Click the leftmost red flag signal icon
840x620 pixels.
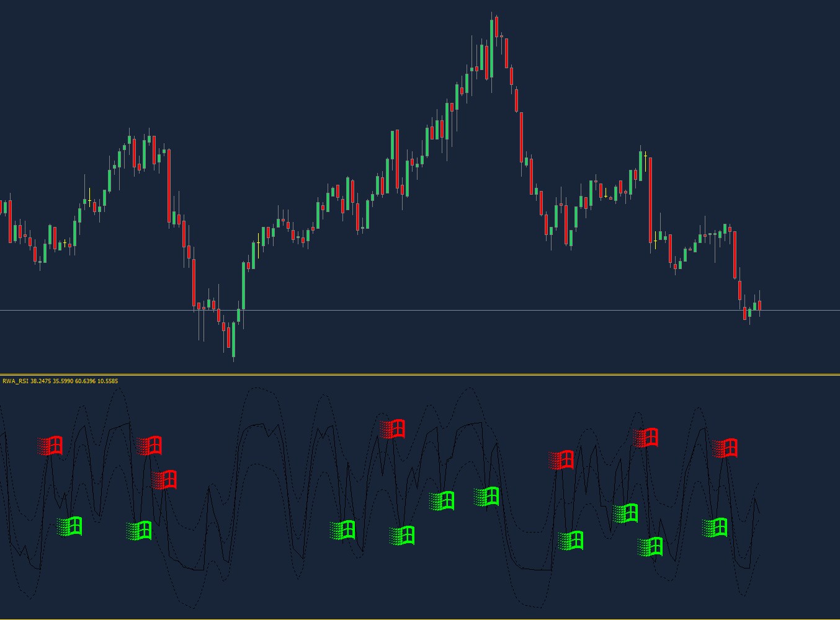(50, 446)
